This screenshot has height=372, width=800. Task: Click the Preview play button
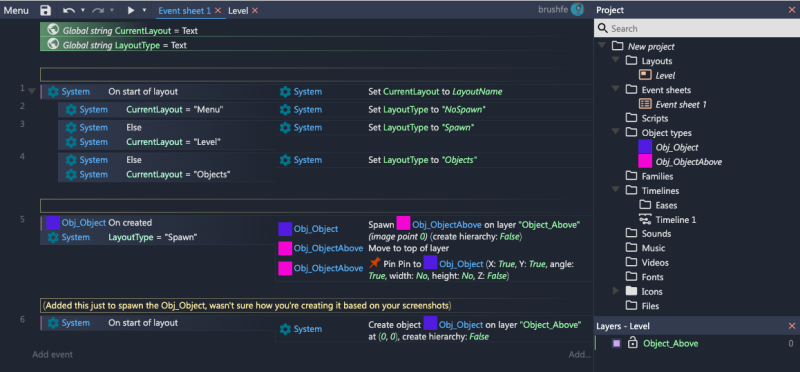(131, 10)
